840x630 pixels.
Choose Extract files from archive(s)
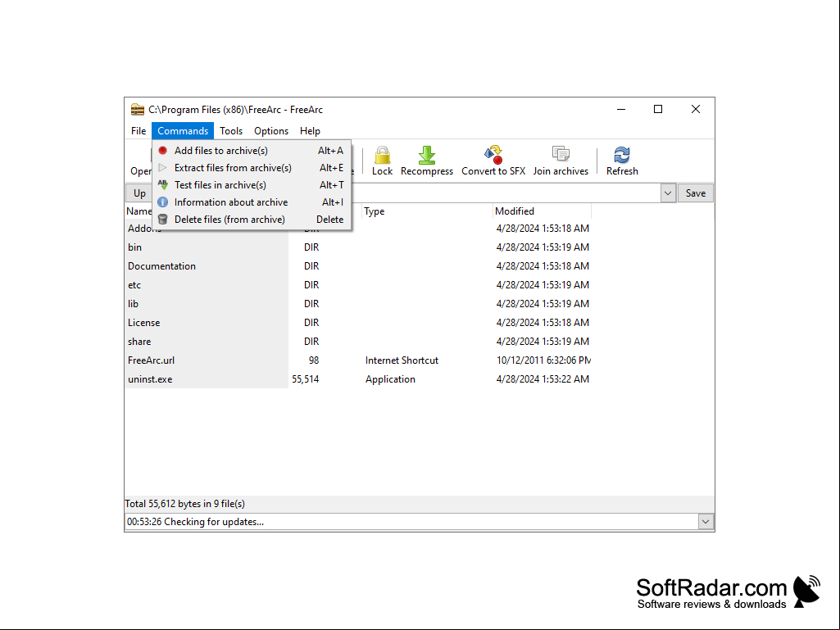(x=252, y=168)
